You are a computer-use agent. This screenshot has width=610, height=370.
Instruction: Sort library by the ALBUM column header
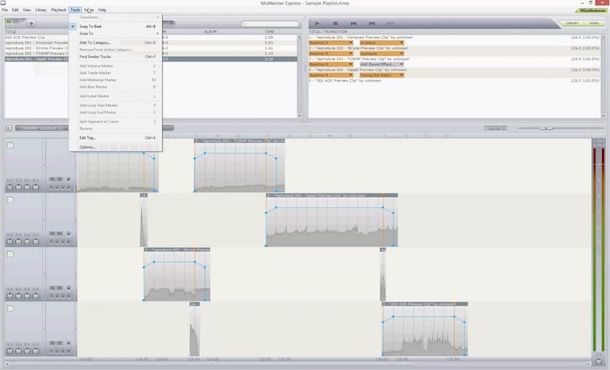[210, 32]
